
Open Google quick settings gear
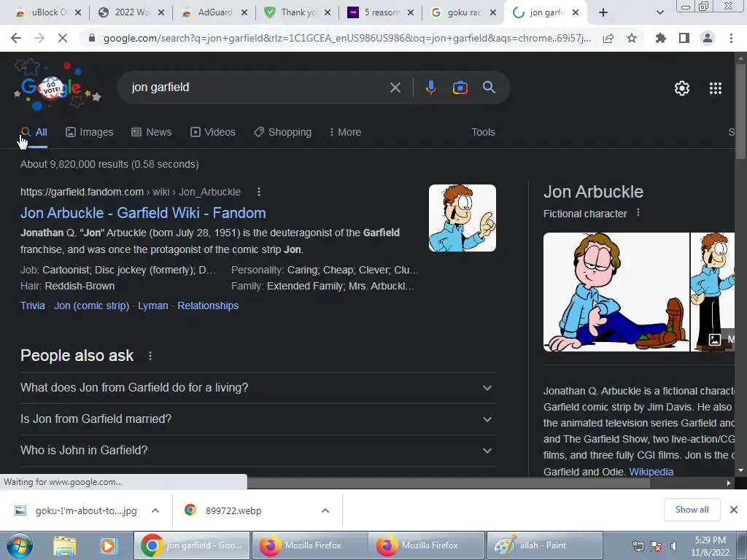click(x=682, y=88)
